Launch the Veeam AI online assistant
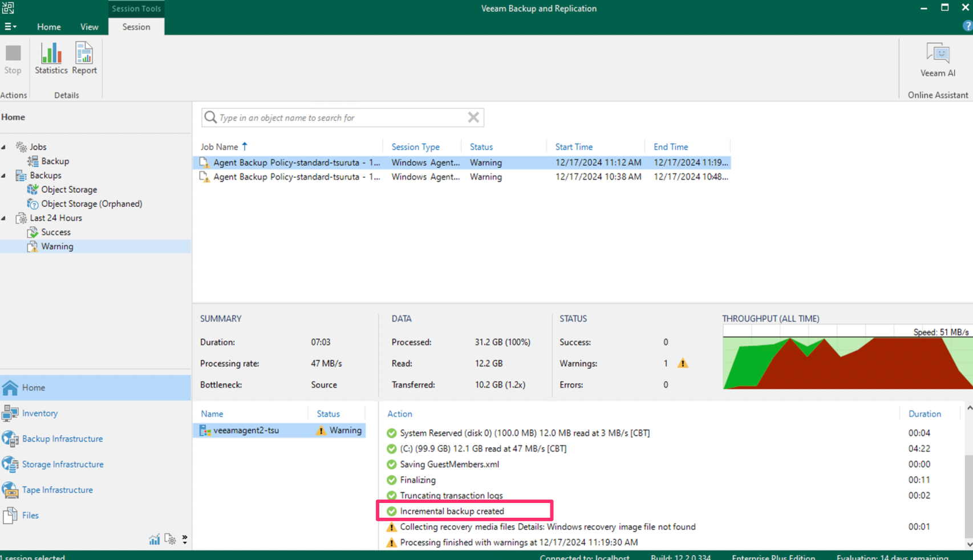Screen dimensions: 973x560 pos(938,60)
